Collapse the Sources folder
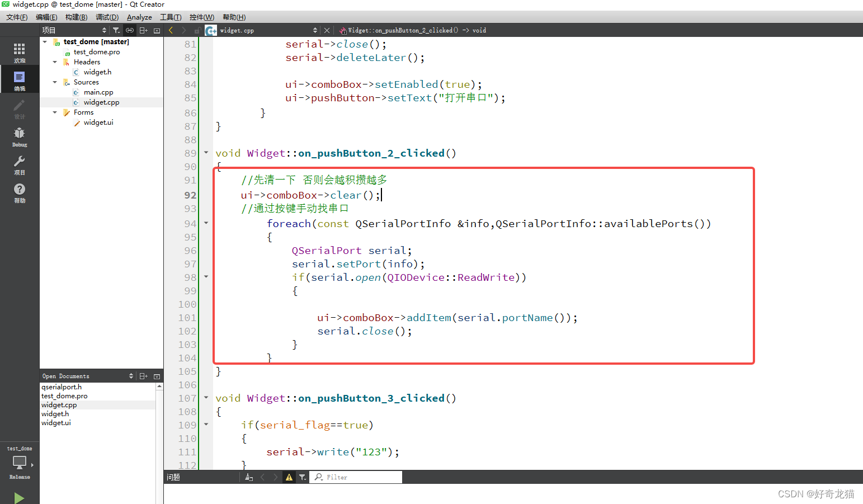863x504 pixels. [55, 82]
